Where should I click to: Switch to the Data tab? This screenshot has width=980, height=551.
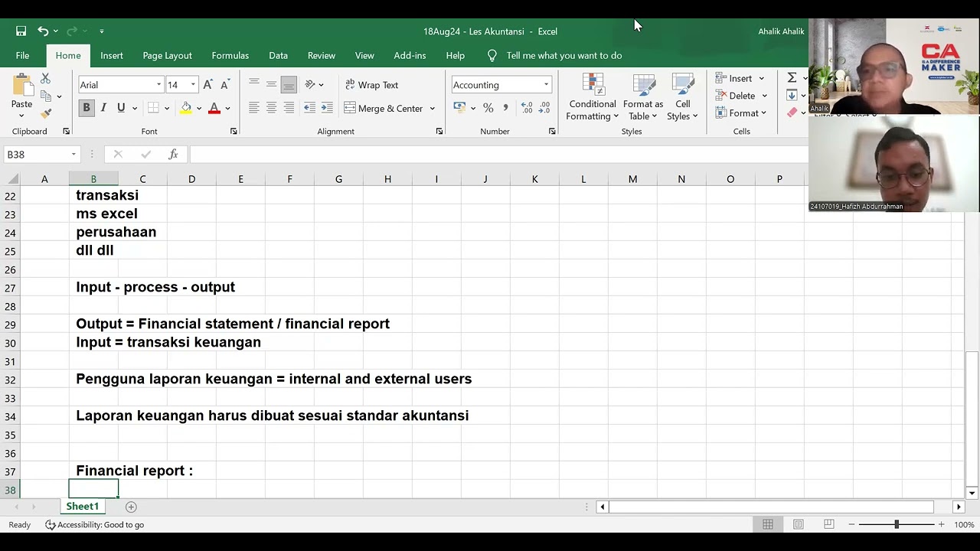278,55
